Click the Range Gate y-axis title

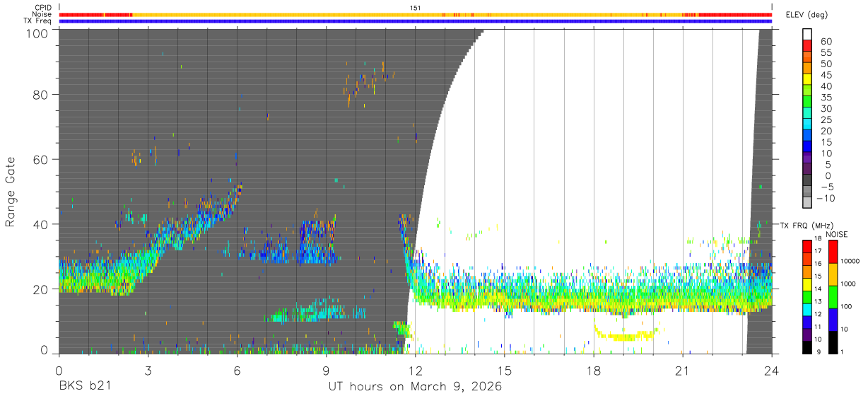coord(11,192)
